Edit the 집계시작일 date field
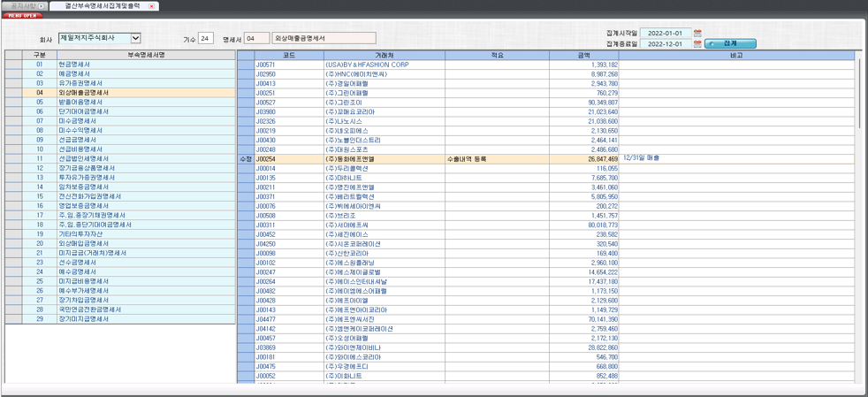This screenshot has width=868, height=397. click(665, 34)
